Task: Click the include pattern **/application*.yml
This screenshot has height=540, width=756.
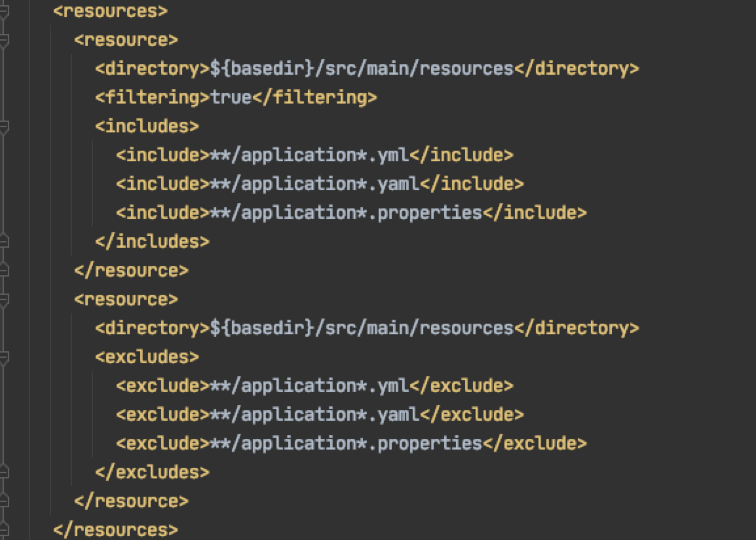Action: pos(309,155)
